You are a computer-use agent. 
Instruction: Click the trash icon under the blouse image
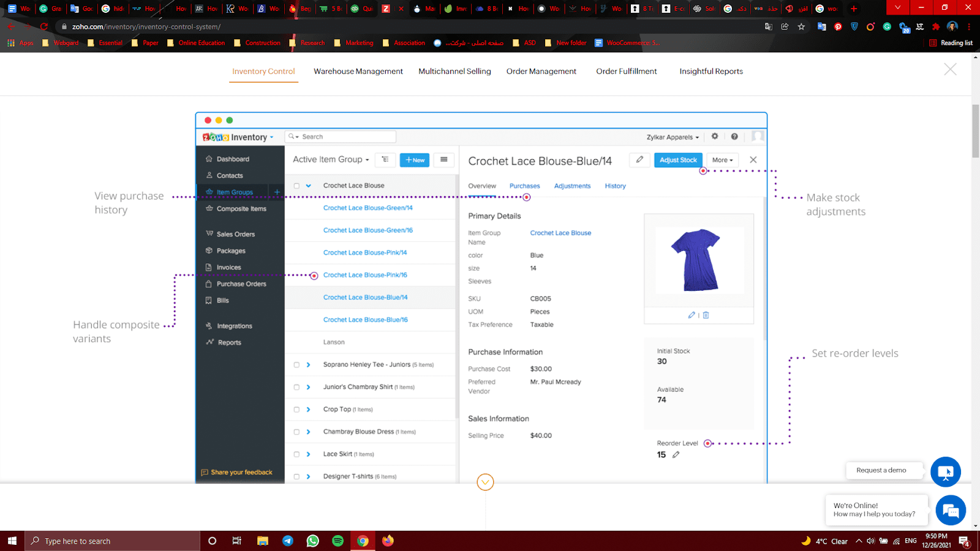[x=706, y=315]
